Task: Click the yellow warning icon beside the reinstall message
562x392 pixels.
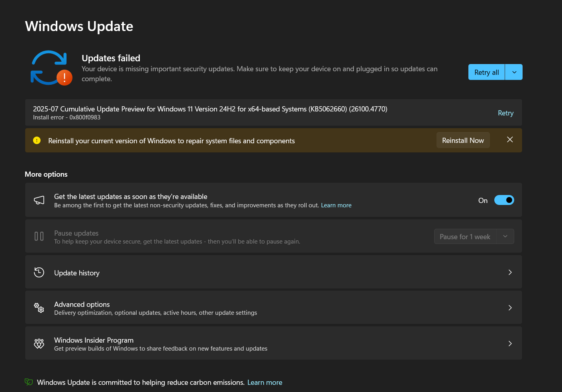Action: click(x=37, y=140)
